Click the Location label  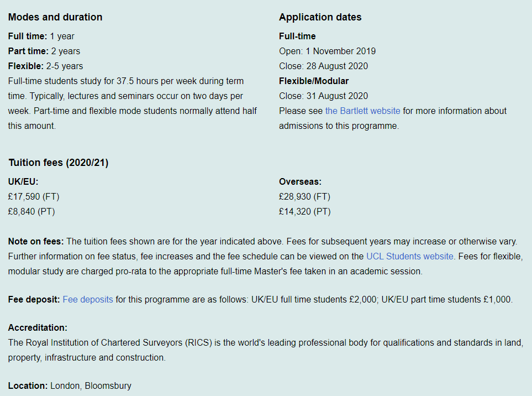click(x=28, y=386)
